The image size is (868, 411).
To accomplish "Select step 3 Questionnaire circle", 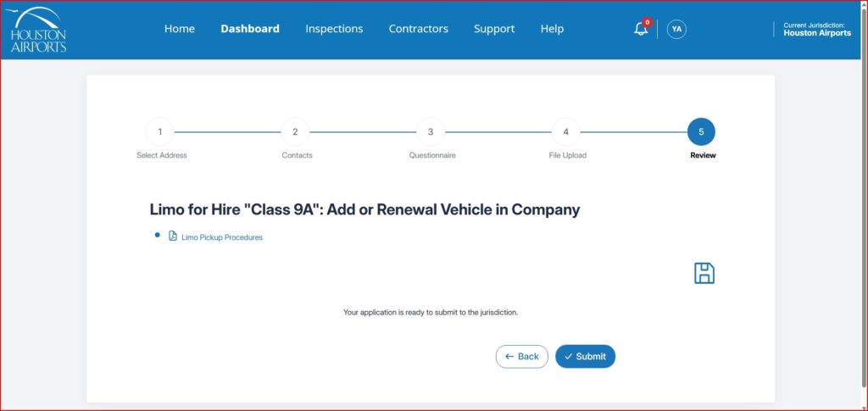I will pyautogui.click(x=431, y=132).
